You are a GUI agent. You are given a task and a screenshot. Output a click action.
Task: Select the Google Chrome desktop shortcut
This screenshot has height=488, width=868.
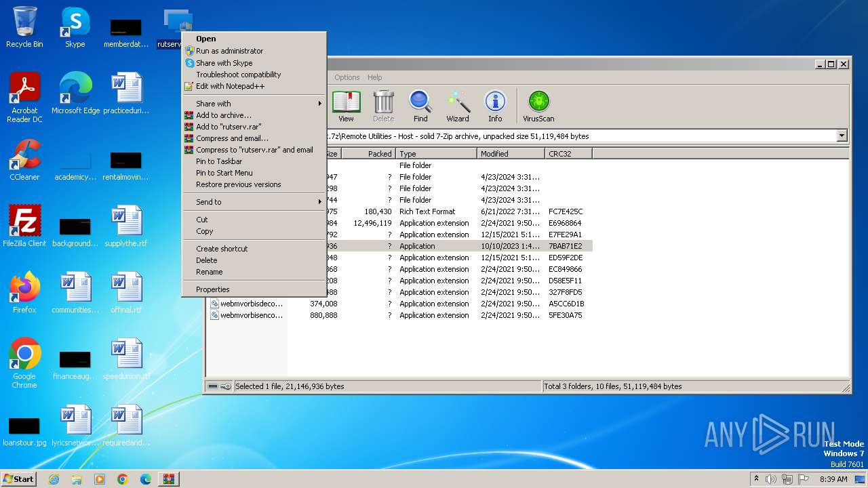[24, 363]
